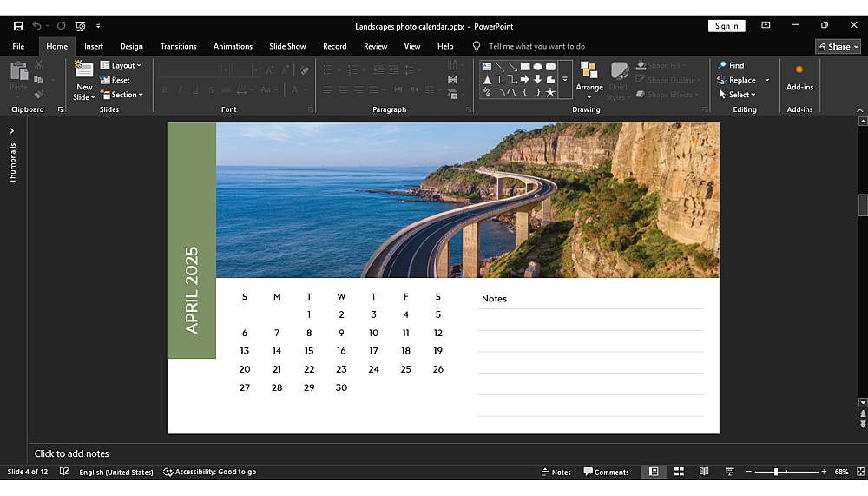The width and height of the screenshot is (868, 496).
Task: Insert a New Slide
Action: [84, 81]
